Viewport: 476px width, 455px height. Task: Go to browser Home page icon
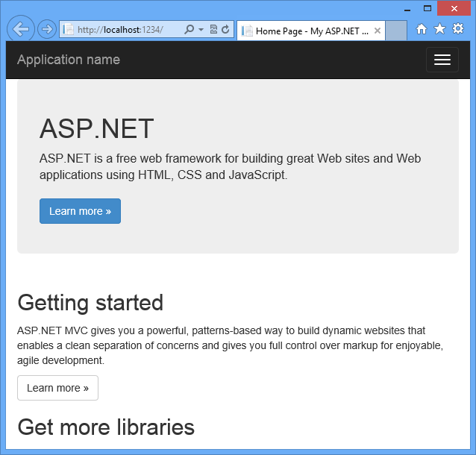click(421, 29)
